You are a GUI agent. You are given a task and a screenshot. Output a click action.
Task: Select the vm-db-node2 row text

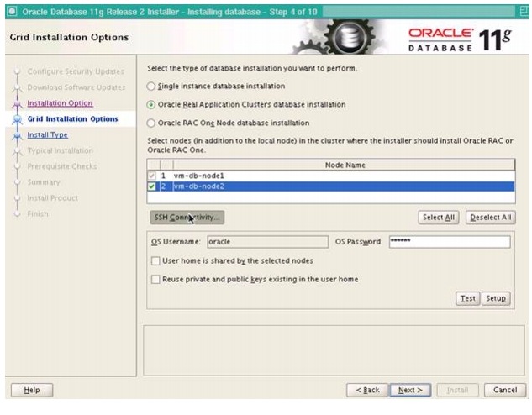[199, 186]
